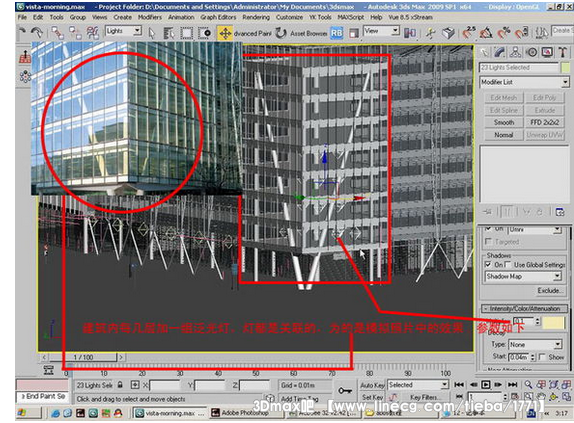Click the blue RB toolbar icon

coord(336,33)
